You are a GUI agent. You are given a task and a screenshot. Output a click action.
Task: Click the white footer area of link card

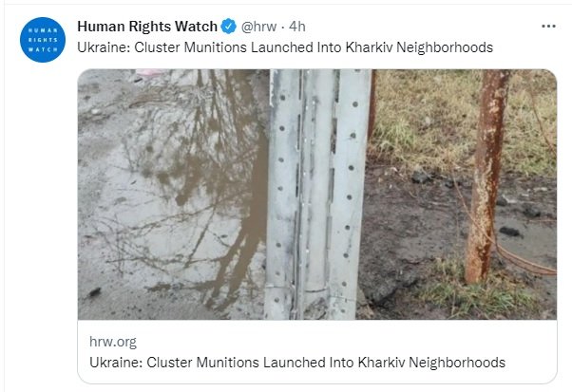click(317, 351)
